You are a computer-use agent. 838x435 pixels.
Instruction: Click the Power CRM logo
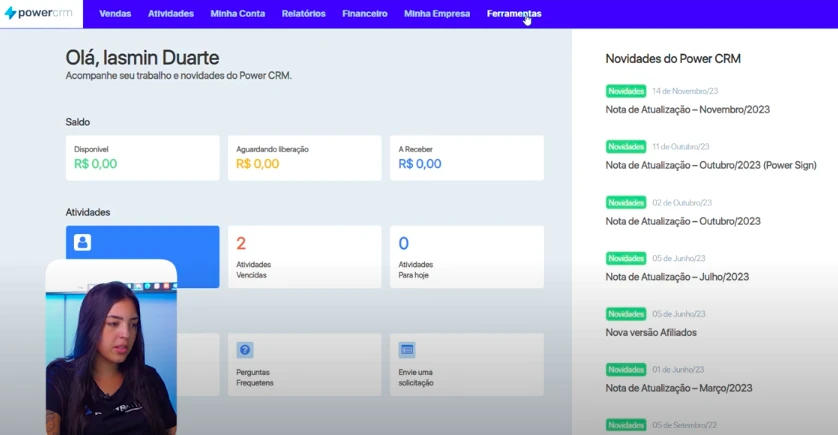click(x=38, y=13)
